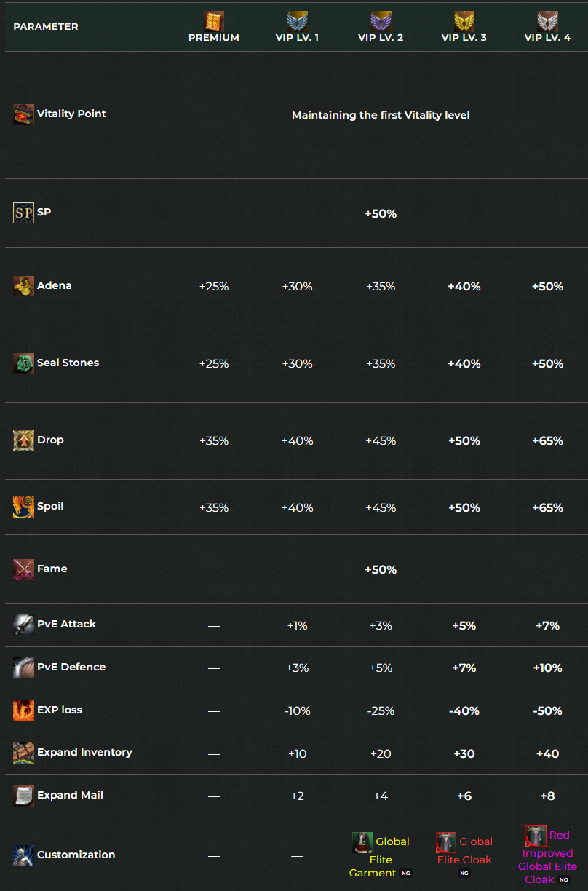Select the VIP Lv. 2 purple wings badge
Image resolution: width=588 pixels, height=891 pixels.
tap(381, 20)
